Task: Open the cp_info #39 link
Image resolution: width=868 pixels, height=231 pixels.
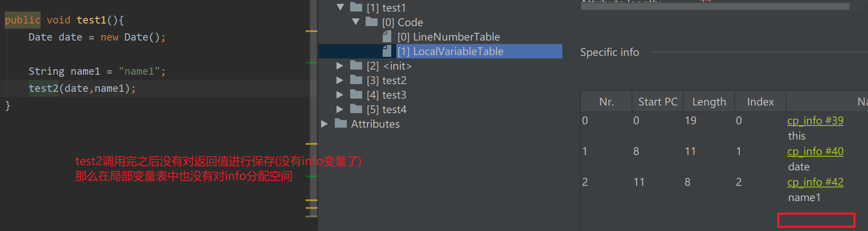Action: 815,120
